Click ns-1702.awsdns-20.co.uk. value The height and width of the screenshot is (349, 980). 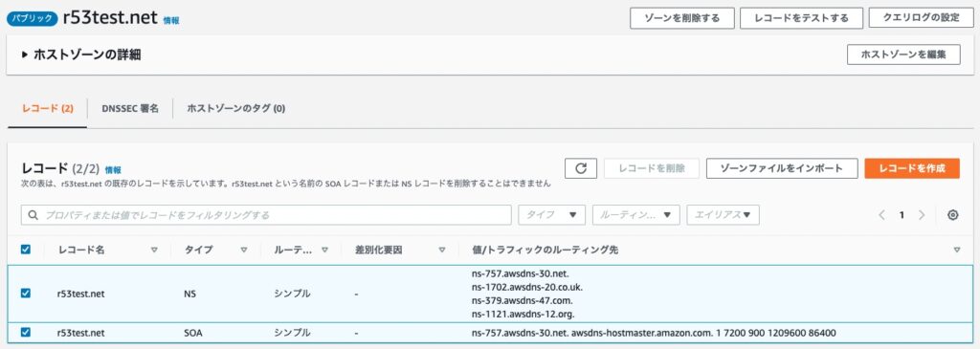click(527, 287)
